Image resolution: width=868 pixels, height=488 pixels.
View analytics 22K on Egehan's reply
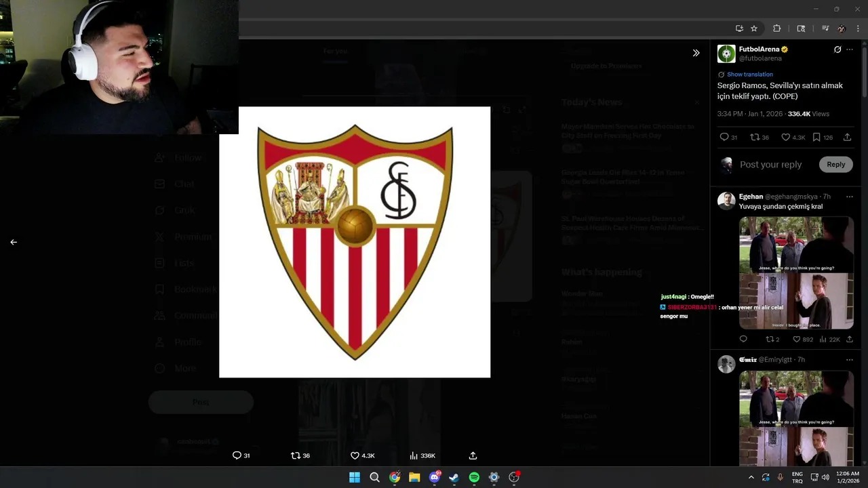pos(831,339)
